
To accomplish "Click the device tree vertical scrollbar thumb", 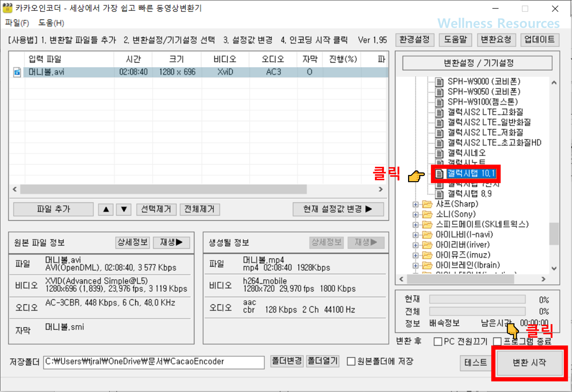I will [x=554, y=234].
